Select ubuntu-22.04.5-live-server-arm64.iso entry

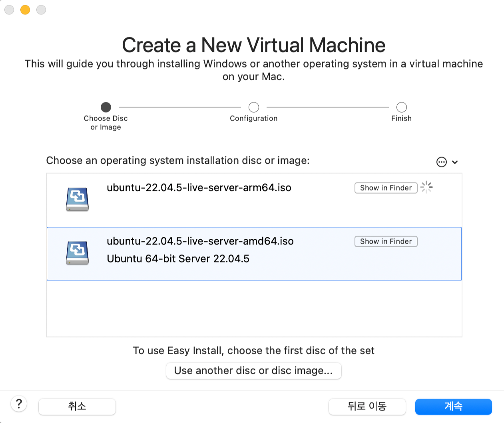point(254,200)
